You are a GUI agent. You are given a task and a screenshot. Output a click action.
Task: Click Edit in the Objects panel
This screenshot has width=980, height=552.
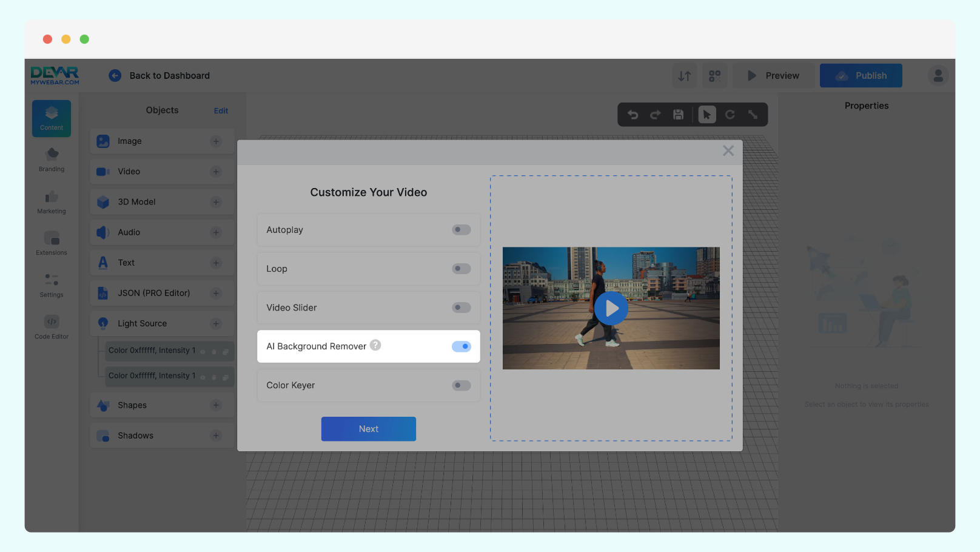[221, 110]
